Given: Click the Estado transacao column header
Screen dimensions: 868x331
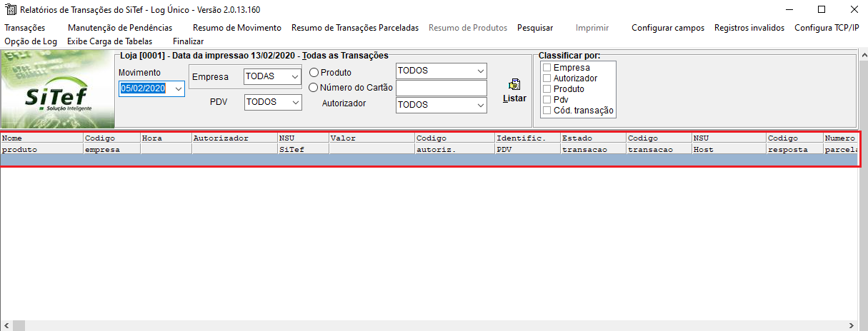Looking at the screenshot, I should click(594, 144).
